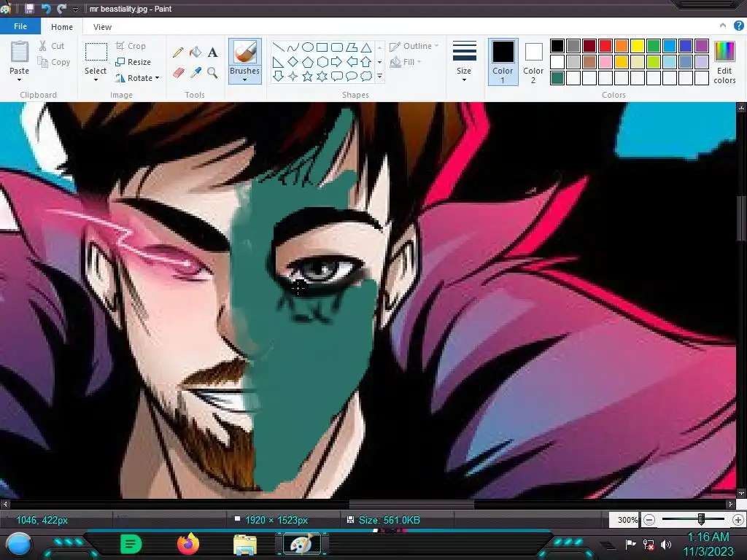Switch to the View tab

click(102, 27)
